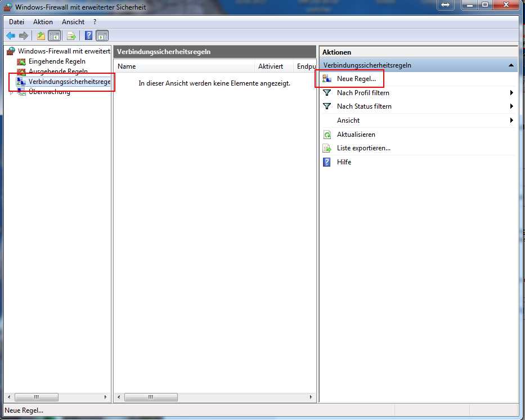Screen dimensions: 525x420
Task: Click the Verbindungssicherheitsregeln tree icon
Action: click(21, 82)
